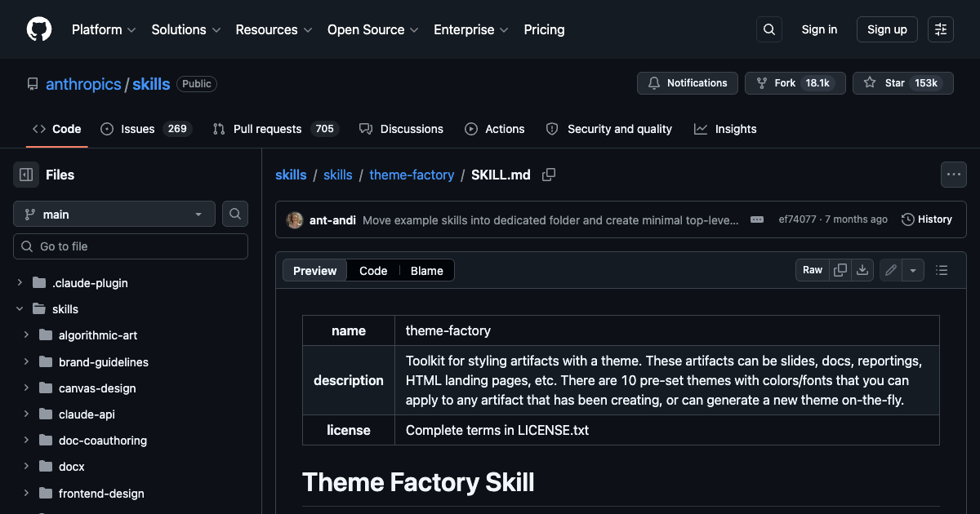980x514 pixels.
Task: Show full commit message ellipsis
Action: tap(757, 219)
